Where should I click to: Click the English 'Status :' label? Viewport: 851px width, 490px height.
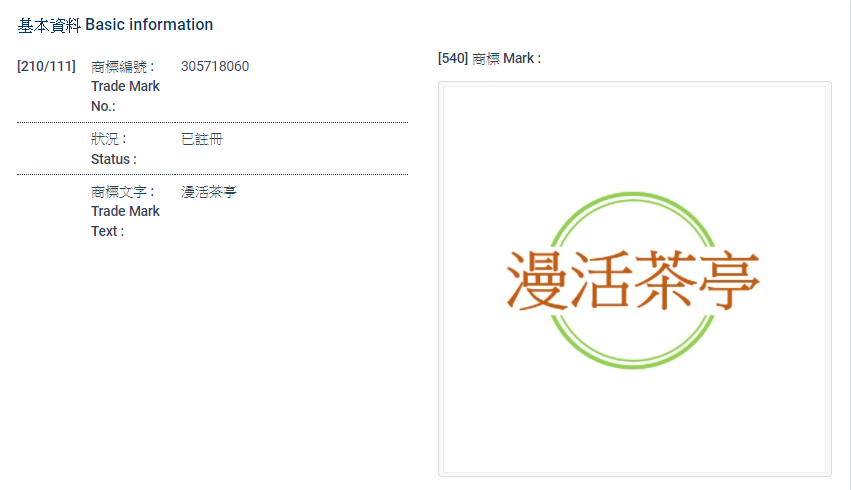tap(113, 159)
